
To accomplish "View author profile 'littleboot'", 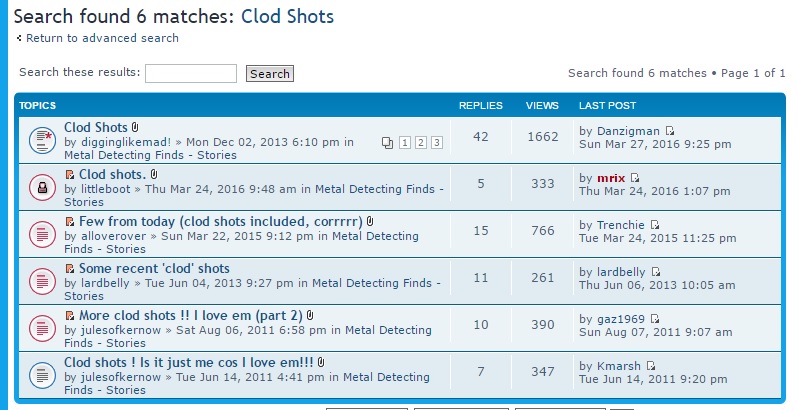I will coord(106,189).
